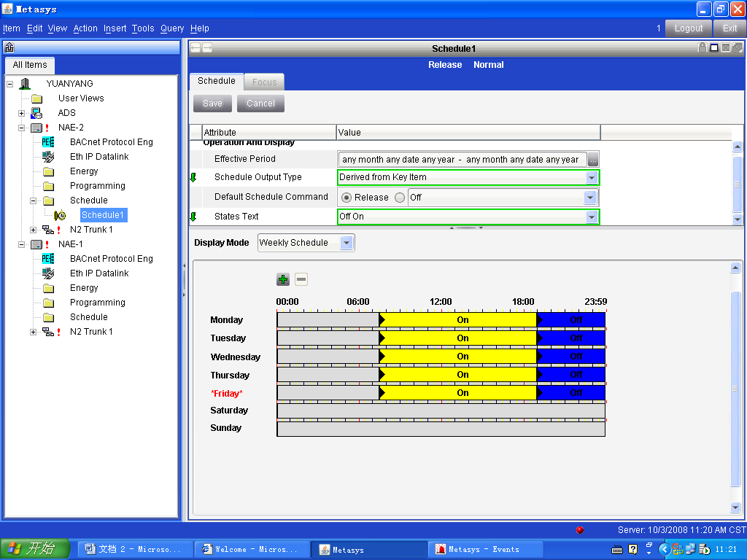Click the gray minus remove-event icon

click(301, 279)
